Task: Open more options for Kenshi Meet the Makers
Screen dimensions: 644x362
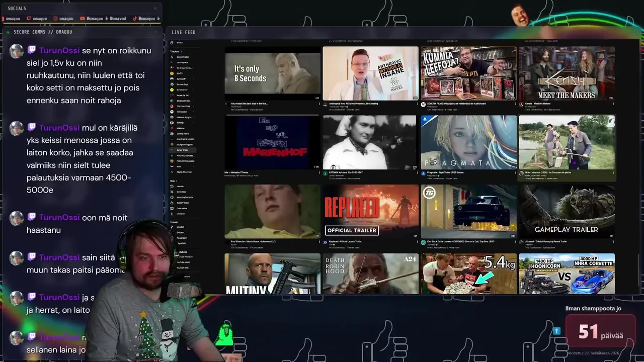Action: pos(613,104)
